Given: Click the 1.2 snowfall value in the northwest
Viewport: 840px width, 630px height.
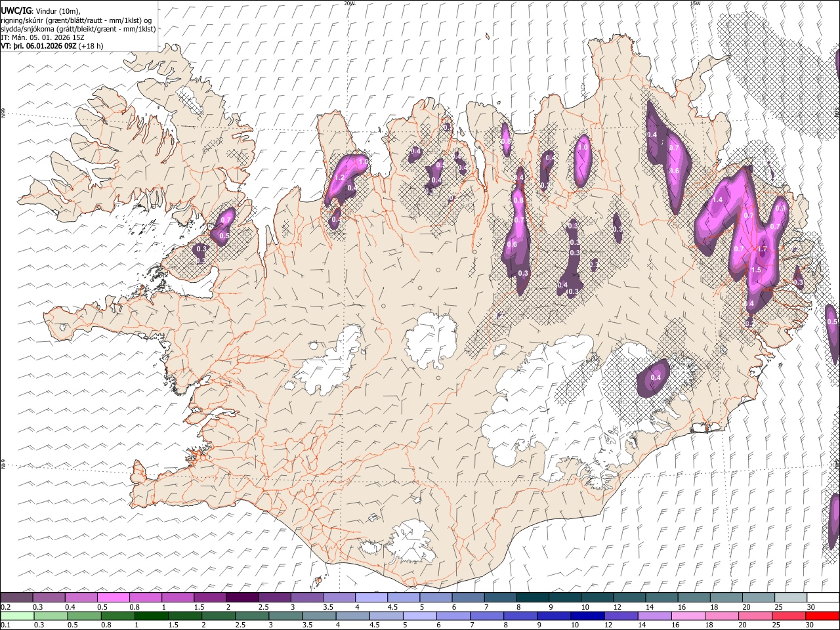Looking at the screenshot, I should click(340, 178).
